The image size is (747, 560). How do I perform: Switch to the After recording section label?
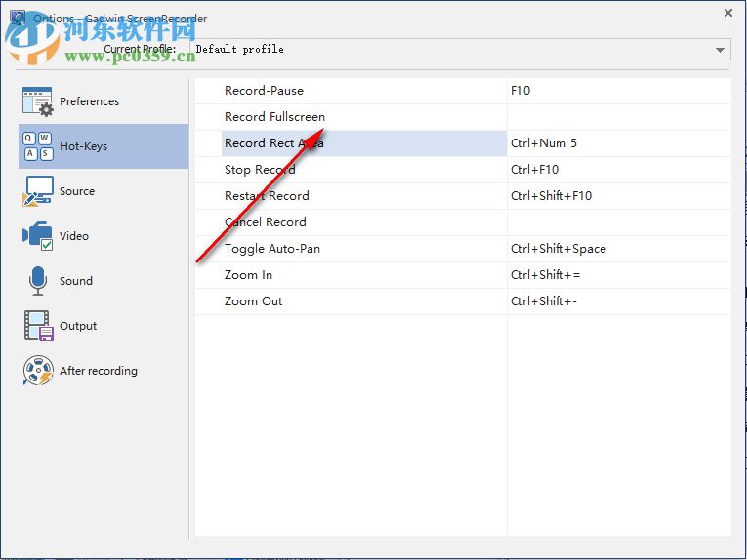[x=99, y=371]
